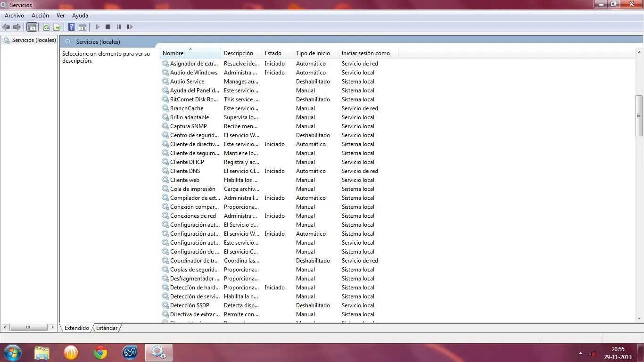Click the Services icon in the window title bar
The width and height of the screenshot is (644, 362).
(x=4, y=5)
